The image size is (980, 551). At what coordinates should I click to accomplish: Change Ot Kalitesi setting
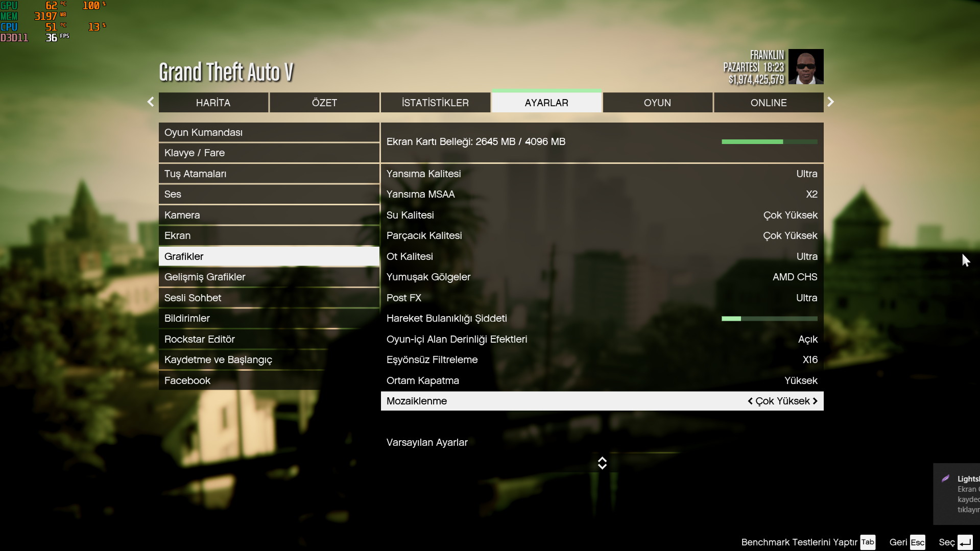pos(602,256)
